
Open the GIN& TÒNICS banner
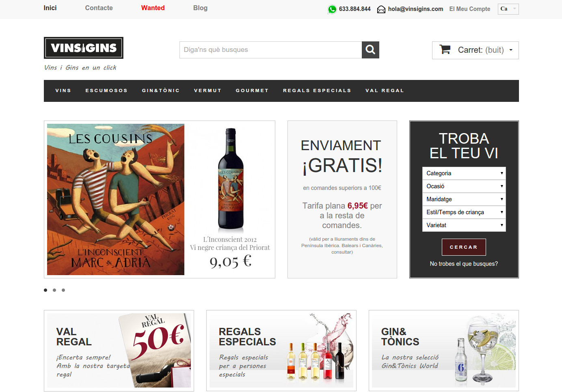pyautogui.click(x=444, y=351)
